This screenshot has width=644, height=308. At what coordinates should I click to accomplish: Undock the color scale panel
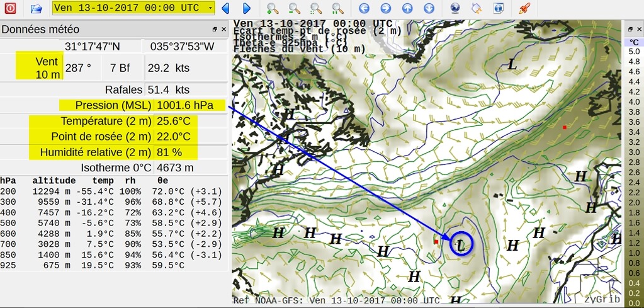[x=630, y=29]
